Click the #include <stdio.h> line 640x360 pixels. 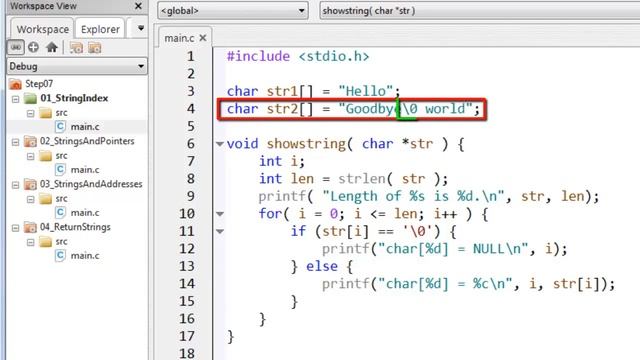point(298,56)
